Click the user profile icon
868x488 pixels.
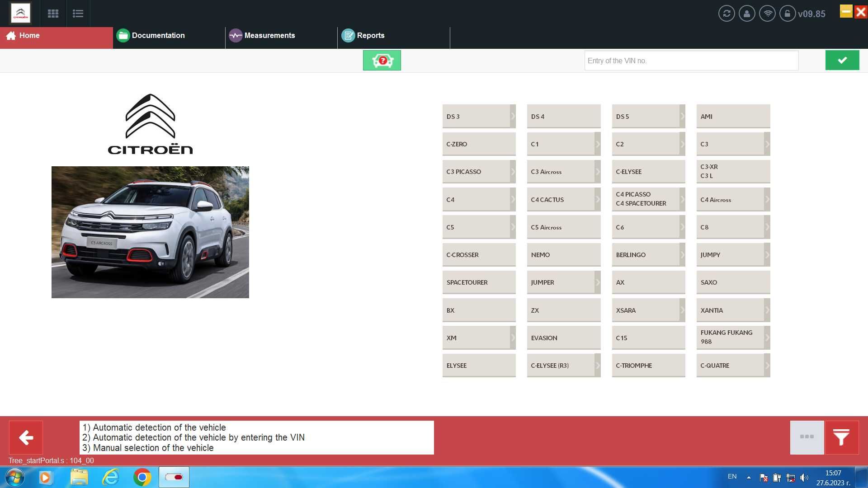pyautogui.click(x=747, y=13)
